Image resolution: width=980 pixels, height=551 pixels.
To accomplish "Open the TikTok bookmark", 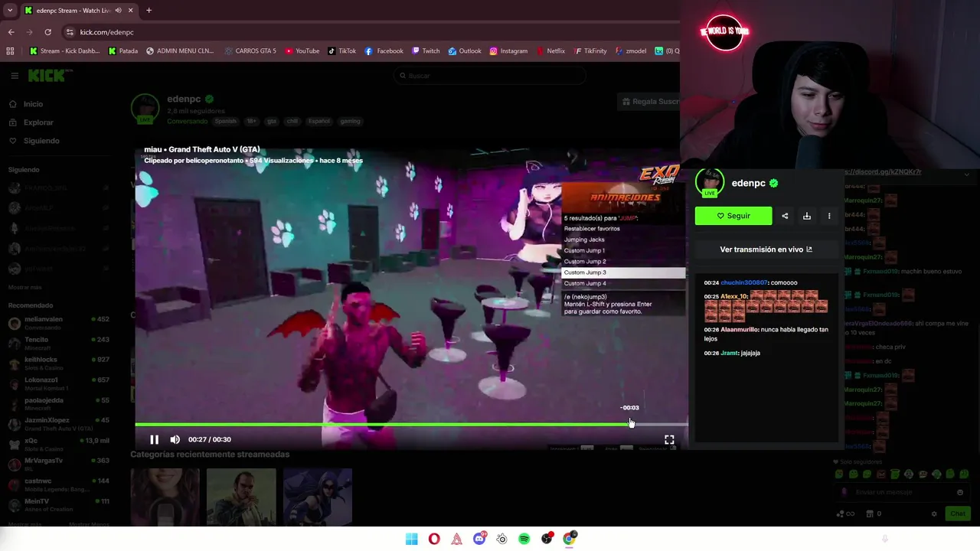I will (x=342, y=51).
